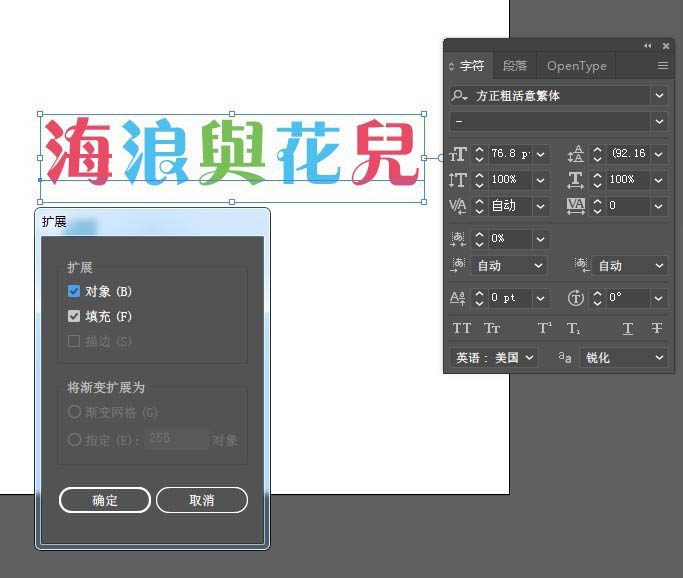
Task: Click the top-center selection handle of text
Action: 232,114
